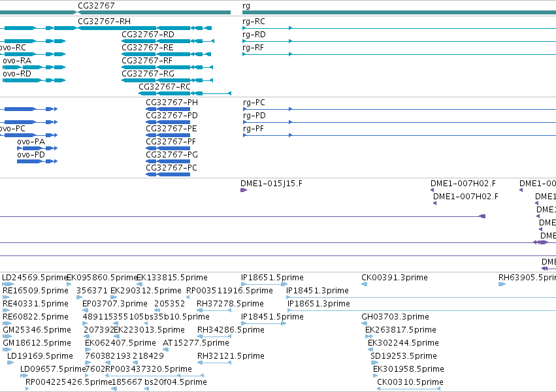Select protein CG32767-PD

[x=168, y=122]
